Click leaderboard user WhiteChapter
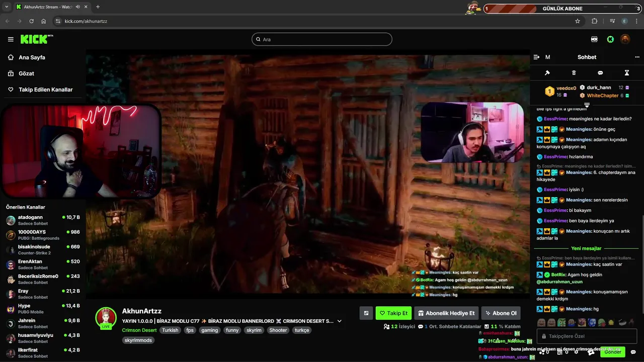Image resolution: width=644 pixels, height=362 pixels. 603,96
